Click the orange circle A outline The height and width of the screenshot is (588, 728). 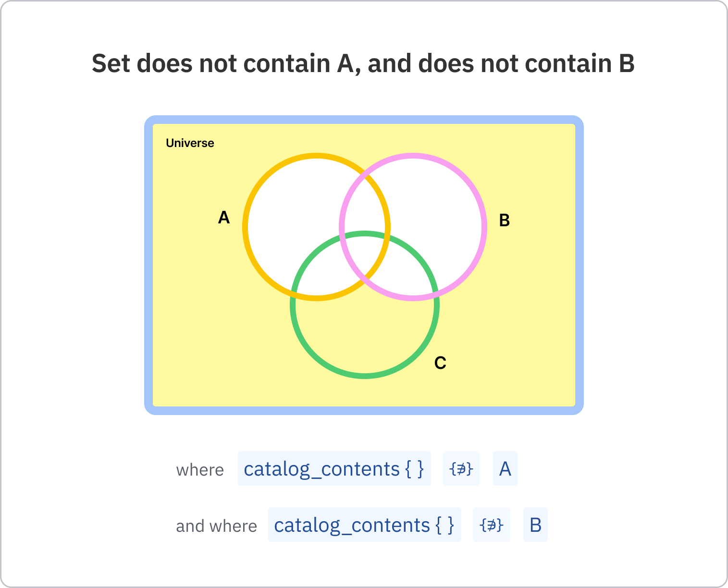click(x=245, y=227)
